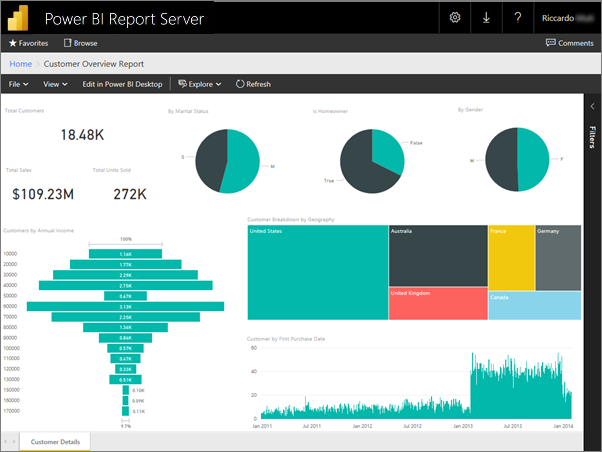Expand the collapsed Filters pane

pyautogui.click(x=592, y=104)
